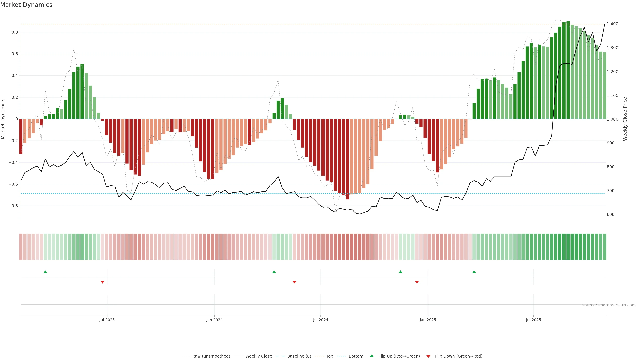644x362 pixels.
Task: Click the red flip-down marker before Jul 2024
Action: click(294, 282)
